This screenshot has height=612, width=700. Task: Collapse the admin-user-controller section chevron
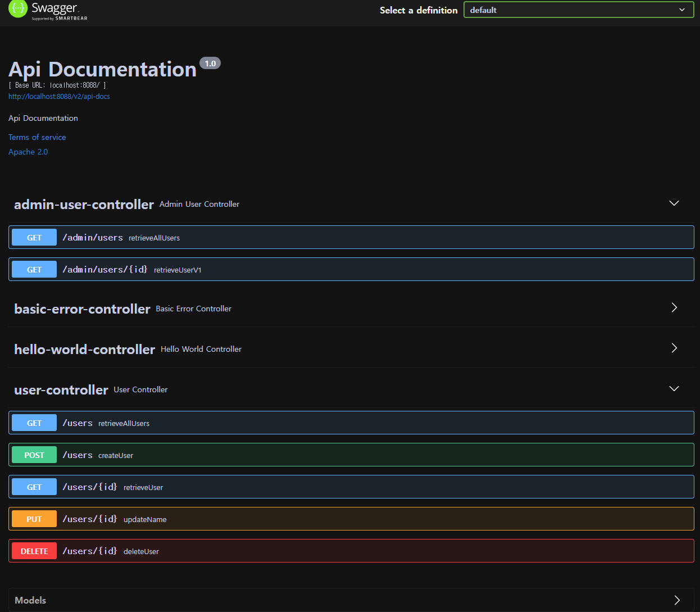click(674, 203)
